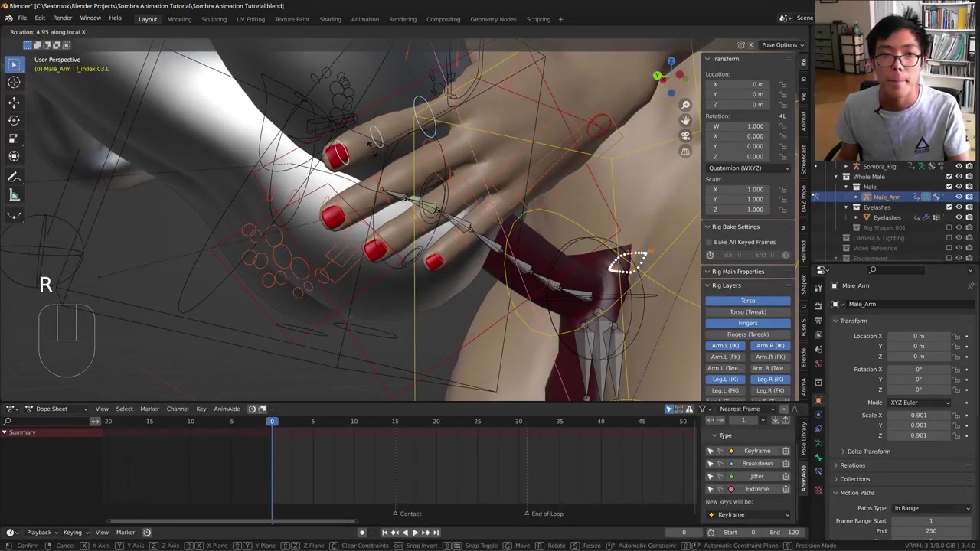
Task: Open the Quaternion (WXYZ) rotation mode dropdown
Action: 748,168
